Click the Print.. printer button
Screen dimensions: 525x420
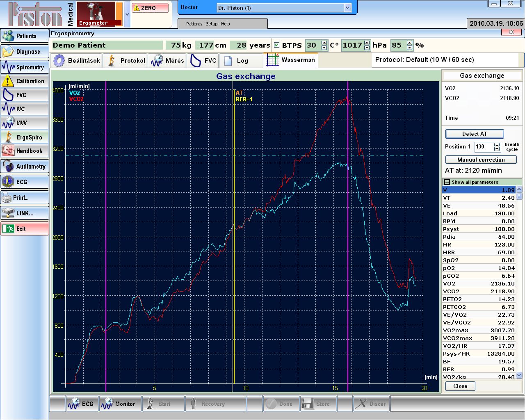coord(25,197)
